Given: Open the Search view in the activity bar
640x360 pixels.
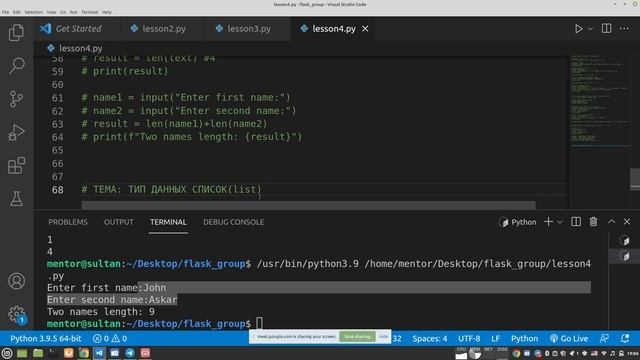Looking at the screenshot, I should coord(16,65).
